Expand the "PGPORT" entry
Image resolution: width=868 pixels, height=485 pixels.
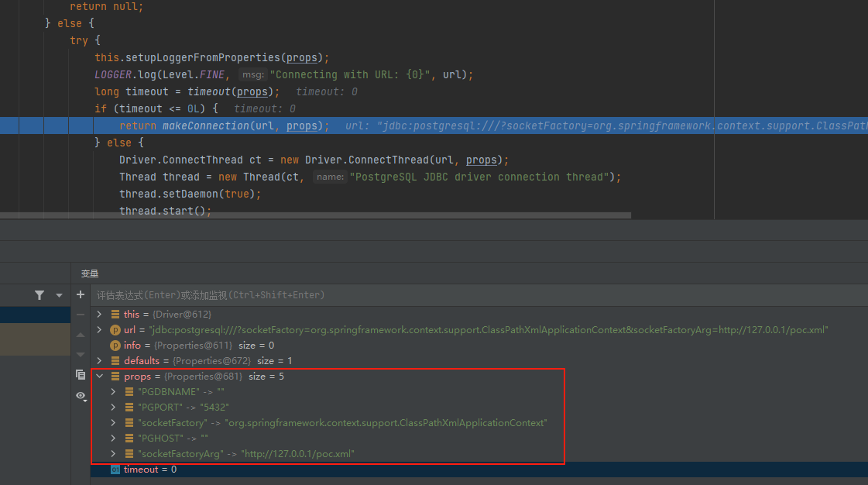(114, 407)
